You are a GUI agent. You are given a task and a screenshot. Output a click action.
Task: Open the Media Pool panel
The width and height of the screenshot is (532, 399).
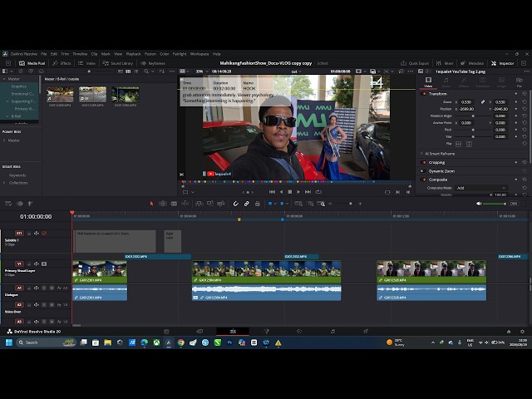(x=32, y=63)
